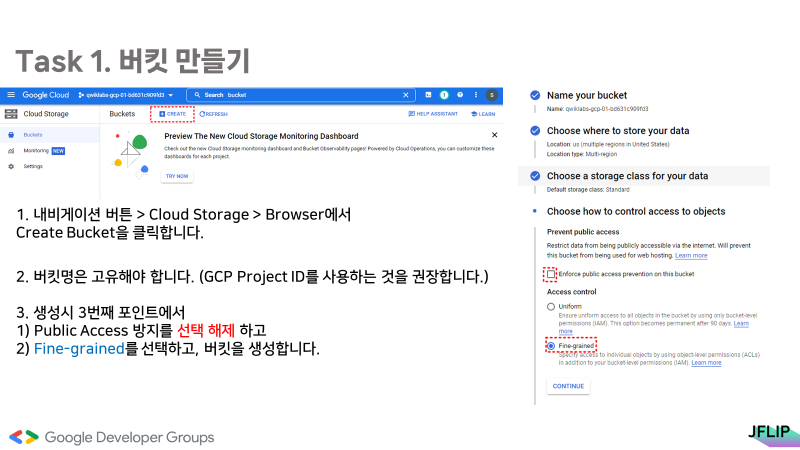Image resolution: width=800 pixels, height=450 pixels.
Task: Click the CREATE bucket button
Action: tap(172, 114)
